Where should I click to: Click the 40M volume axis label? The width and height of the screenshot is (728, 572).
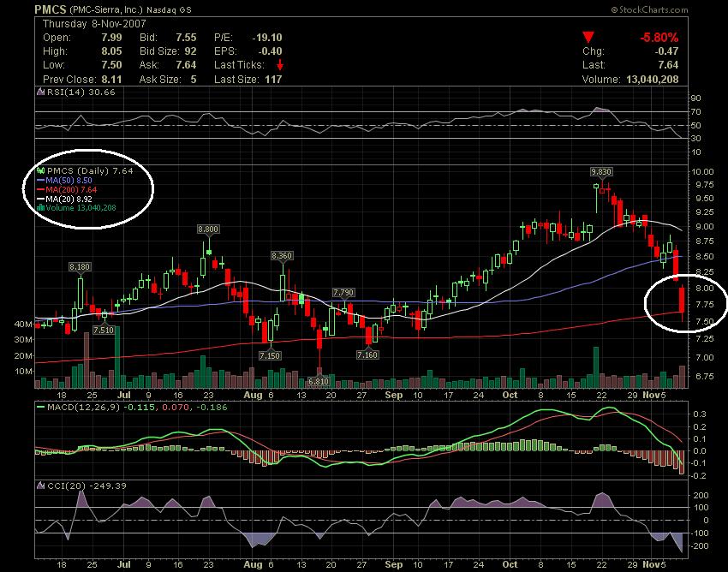click(x=23, y=324)
